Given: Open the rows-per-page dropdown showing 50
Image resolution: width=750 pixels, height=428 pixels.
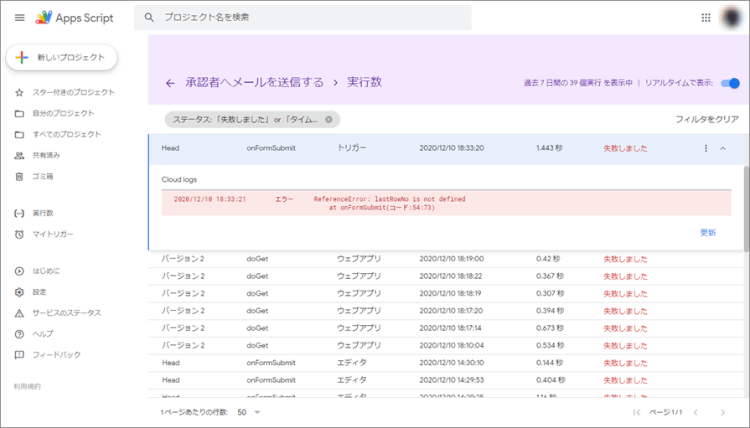Looking at the screenshot, I should click(247, 411).
